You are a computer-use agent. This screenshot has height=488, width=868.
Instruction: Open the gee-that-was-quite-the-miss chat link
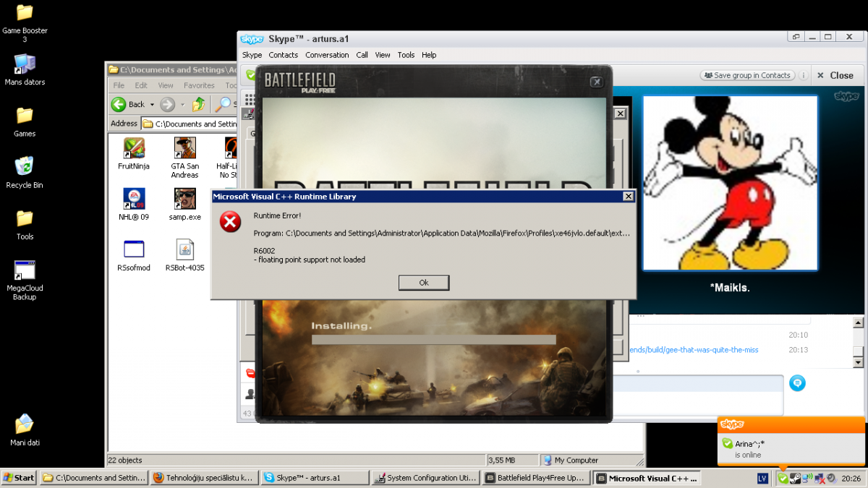tap(693, 350)
